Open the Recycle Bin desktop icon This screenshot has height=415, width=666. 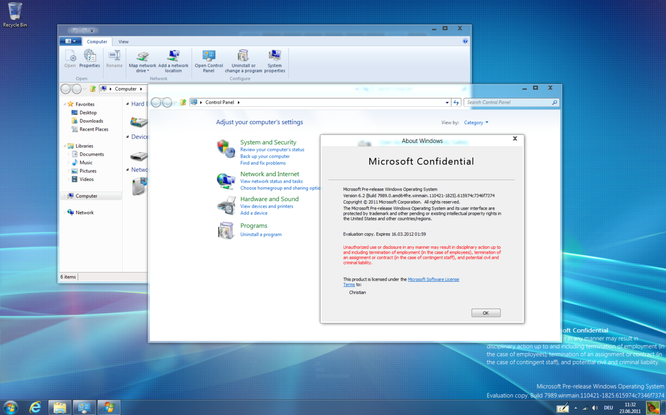[14, 14]
